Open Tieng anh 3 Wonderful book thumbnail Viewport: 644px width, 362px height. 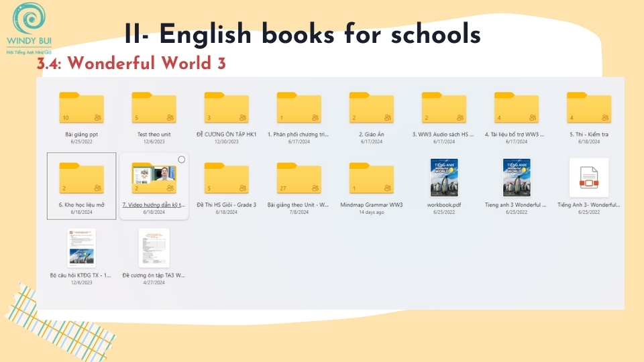tap(516, 178)
